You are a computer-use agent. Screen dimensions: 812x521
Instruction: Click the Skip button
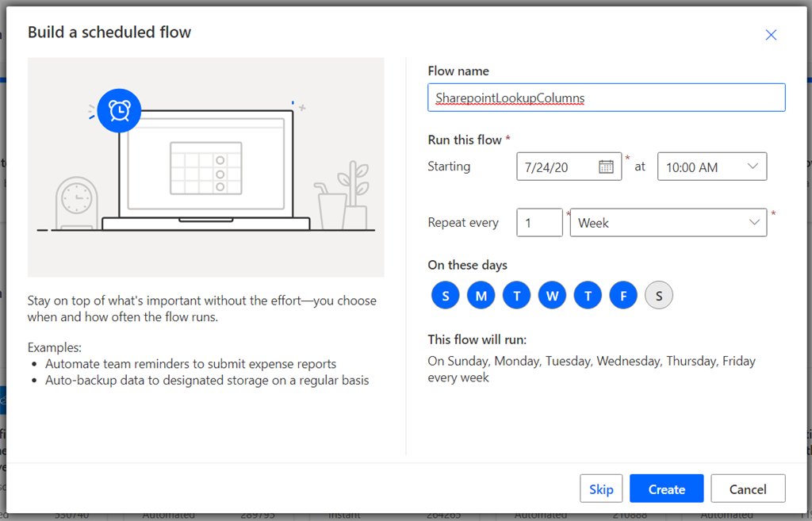[601, 489]
